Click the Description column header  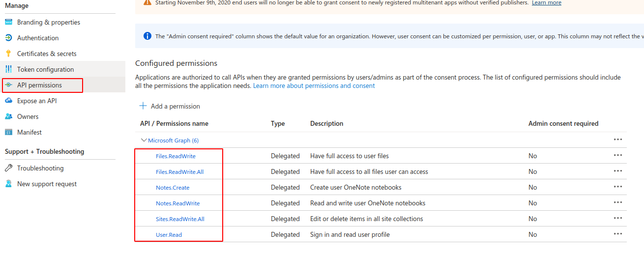[326, 123]
